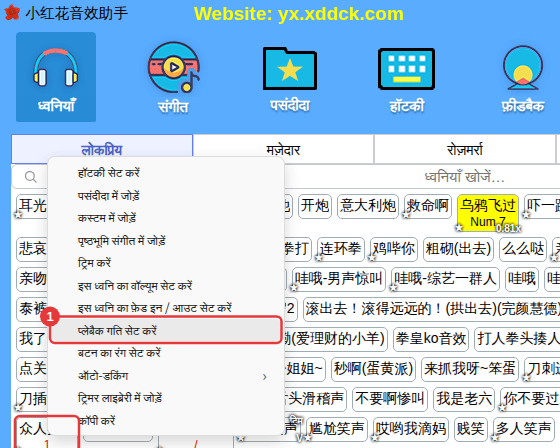Choose पसंदीदा में जोड़ें menu item
560x448 pixels.
coord(166,195)
